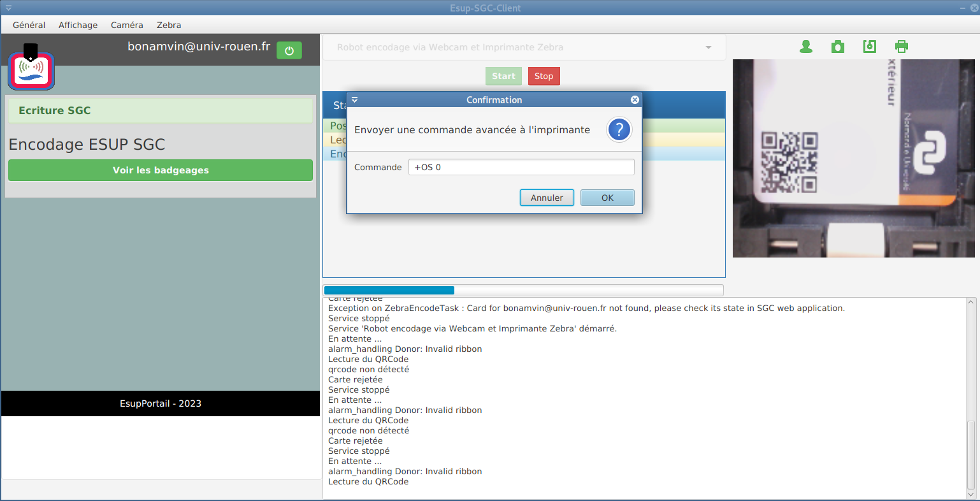Open the Zebra menu
980x501 pixels.
pyautogui.click(x=169, y=25)
